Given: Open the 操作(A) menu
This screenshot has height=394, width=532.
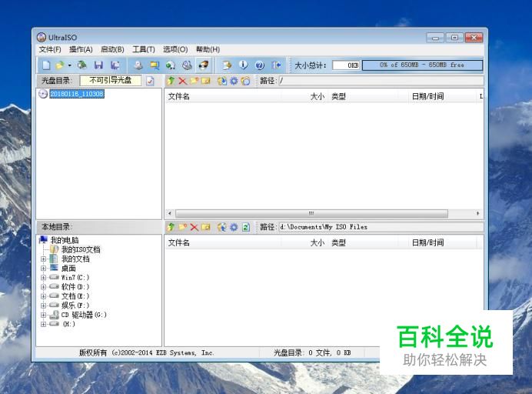Looking at the screenshot, I should click(81, 49).
